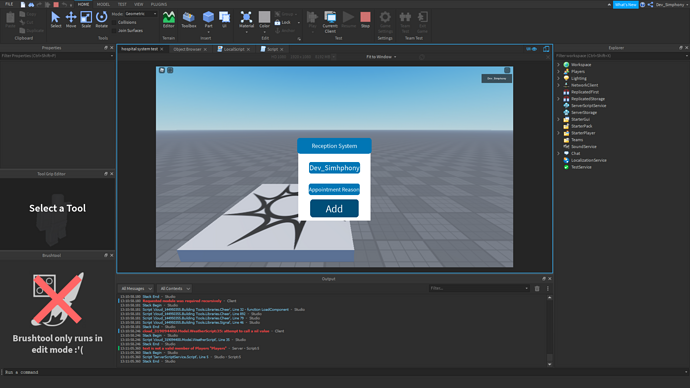
Task: Click the Output panel scrollbar
Action: point(549,331)
